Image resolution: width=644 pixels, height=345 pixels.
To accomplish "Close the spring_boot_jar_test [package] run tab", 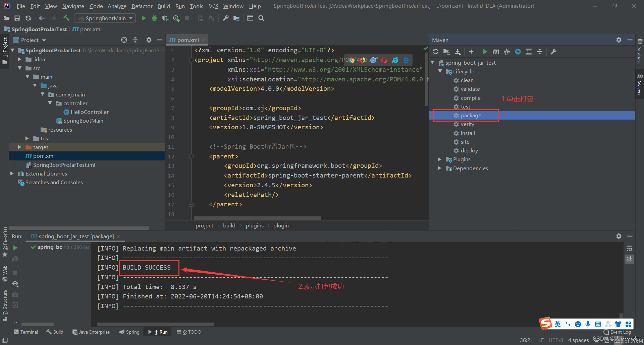I will [x=119, y=236].
